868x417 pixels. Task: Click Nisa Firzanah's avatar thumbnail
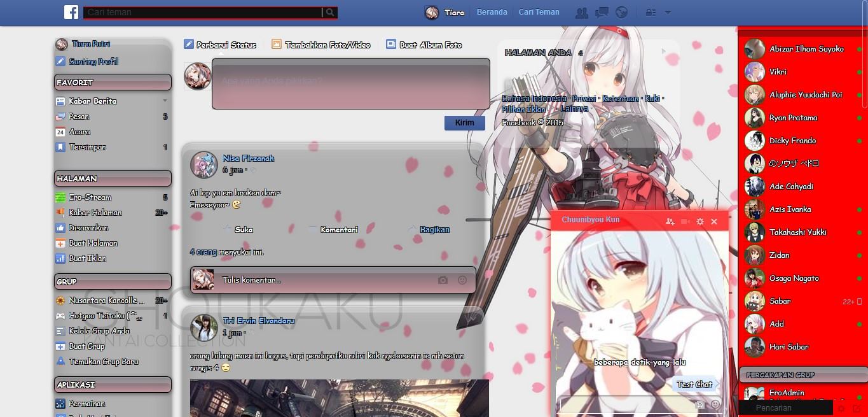pos(204,164)
